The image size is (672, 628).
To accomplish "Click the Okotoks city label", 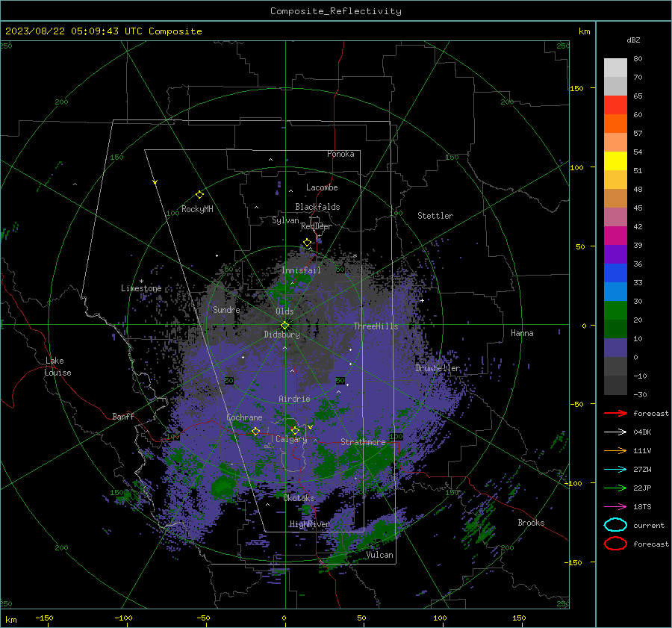I will [x=299, y=498].
